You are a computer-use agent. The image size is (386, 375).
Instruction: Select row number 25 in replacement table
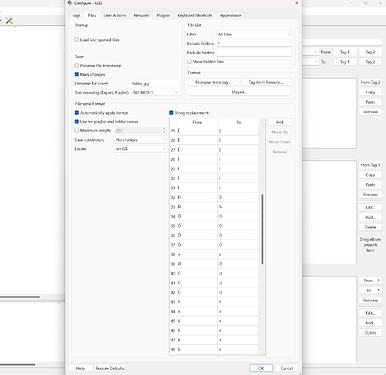click(x=173, y=131)
